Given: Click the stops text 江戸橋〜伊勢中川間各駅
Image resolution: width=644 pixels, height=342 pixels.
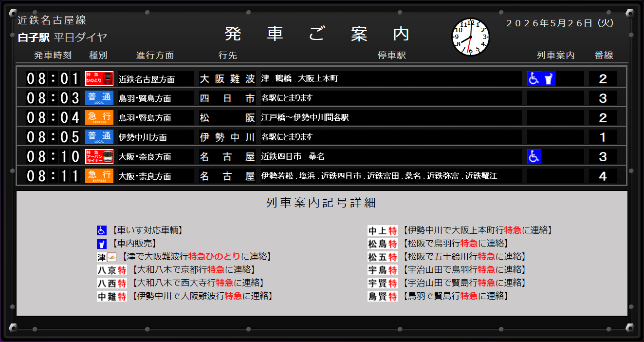Looking at the screenshot, I should pos(305,117).
